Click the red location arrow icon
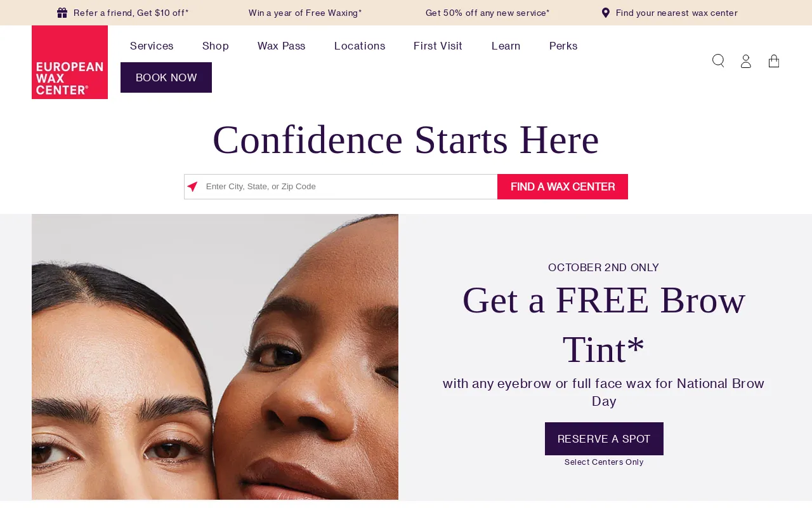Screen dimensions: 812x508 coord(192,187)
